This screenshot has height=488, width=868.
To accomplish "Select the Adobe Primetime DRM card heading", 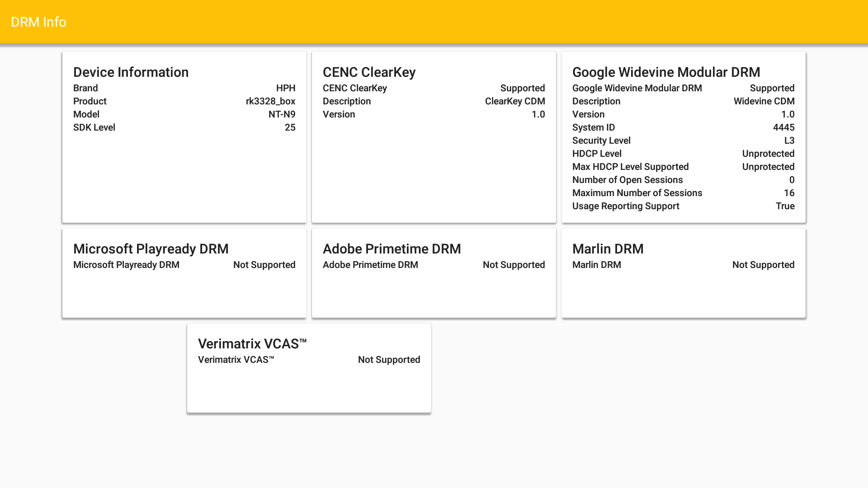I will pos(392,249).
